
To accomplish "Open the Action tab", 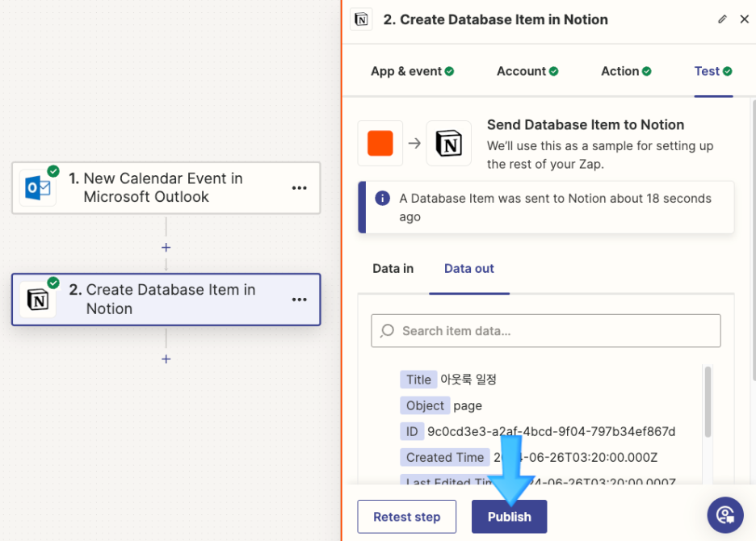I will [626, 71].
